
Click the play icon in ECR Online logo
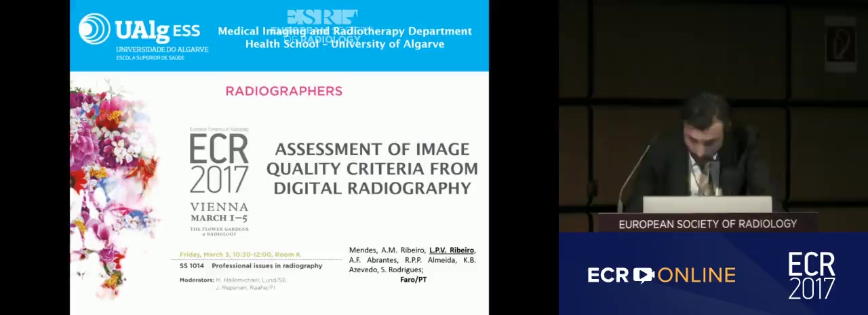pyautogui.click(x=644, y=275)
